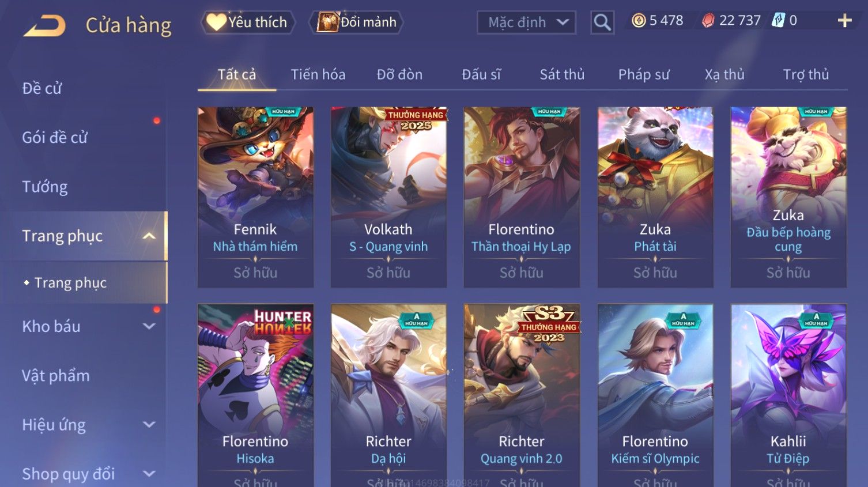This screenshot has height=487, width=868.
Task: Open search with the magnifying glass icon
Action: click(x=602, y=22)
